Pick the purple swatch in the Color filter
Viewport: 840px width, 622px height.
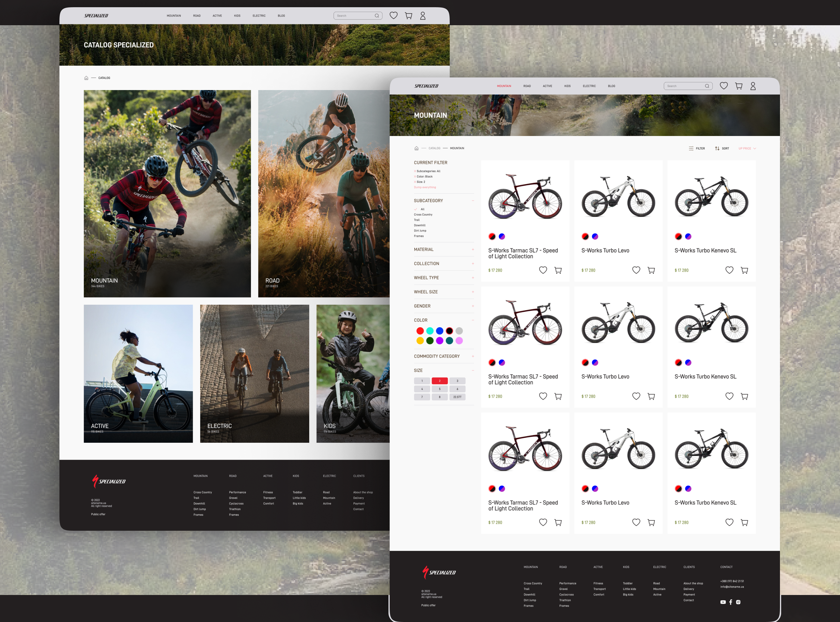click(440, 341)
